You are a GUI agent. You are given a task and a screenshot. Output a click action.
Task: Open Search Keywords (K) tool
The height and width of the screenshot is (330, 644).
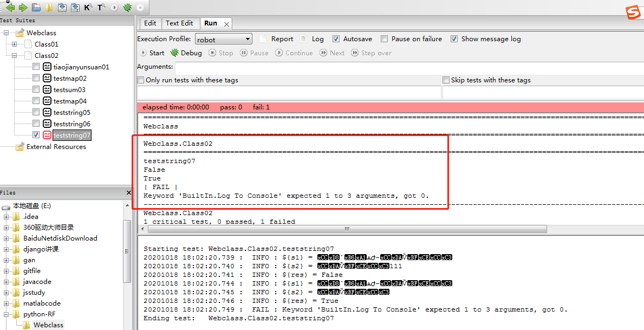(x=88, y=7)
